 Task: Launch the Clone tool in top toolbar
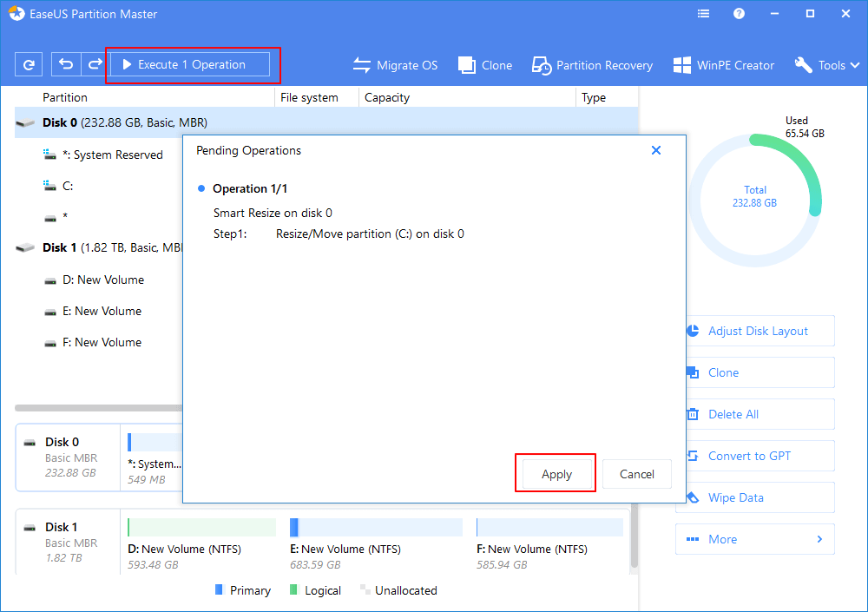pos(484,65)
